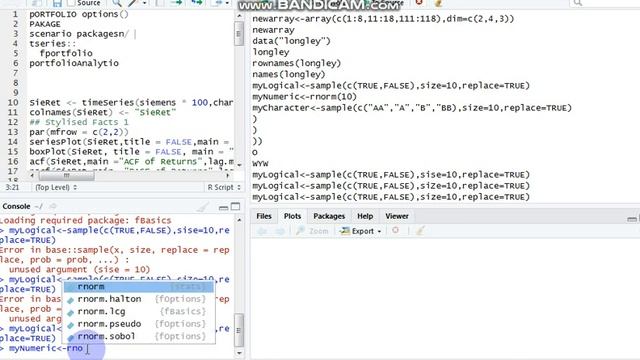Save the current script with the floppy disk icon
Image resolution: width=640 pixels, height=360 pixels.
tap(57, 3)
